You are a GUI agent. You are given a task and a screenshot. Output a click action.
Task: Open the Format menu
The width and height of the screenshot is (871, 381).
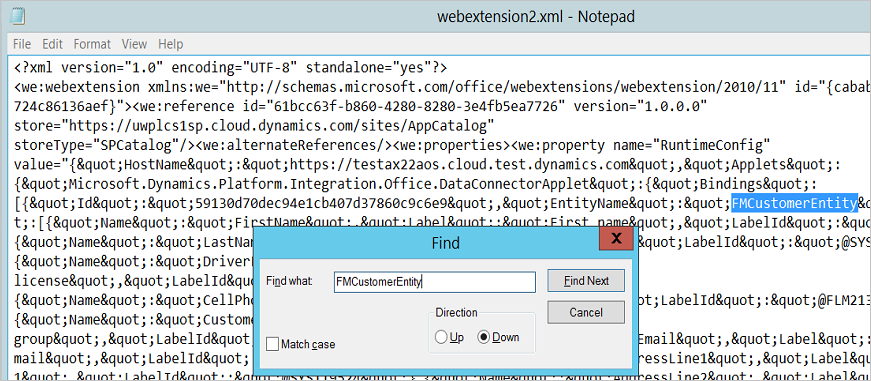coord(92,44)
